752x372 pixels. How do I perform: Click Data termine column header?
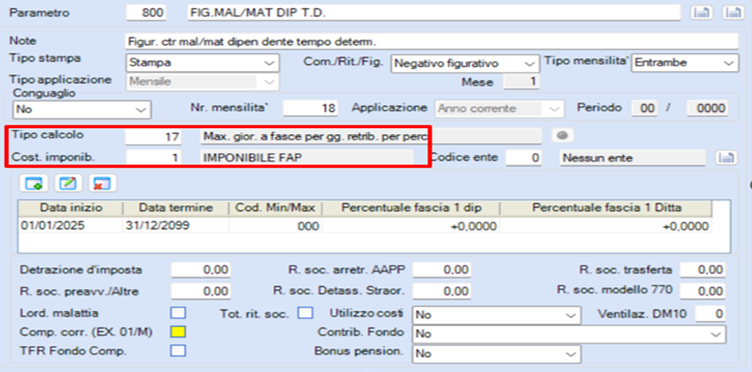pos(176,209)
